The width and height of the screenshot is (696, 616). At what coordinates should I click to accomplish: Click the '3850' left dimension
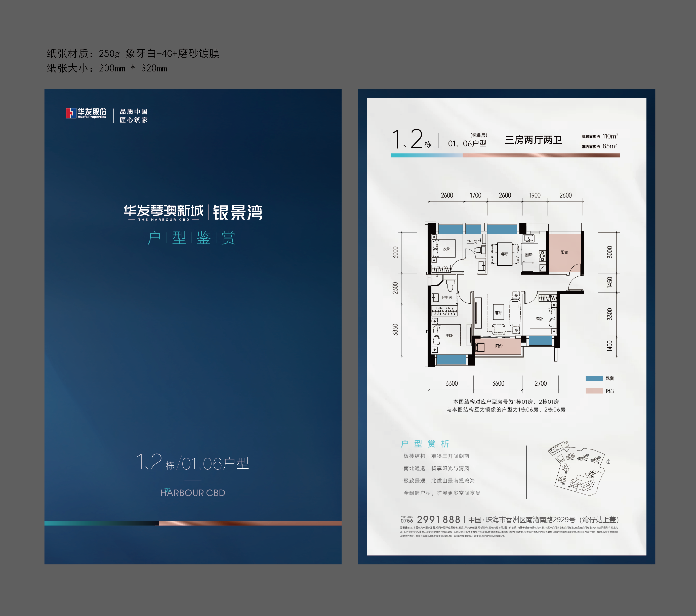pyautogui.click(x=395, y=330)
